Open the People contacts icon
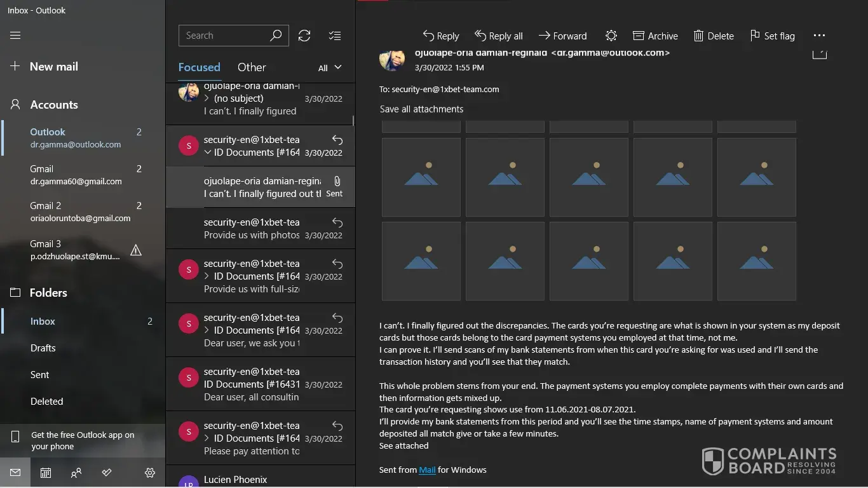The width and height of the screenshot is (868, 488). 76,473
